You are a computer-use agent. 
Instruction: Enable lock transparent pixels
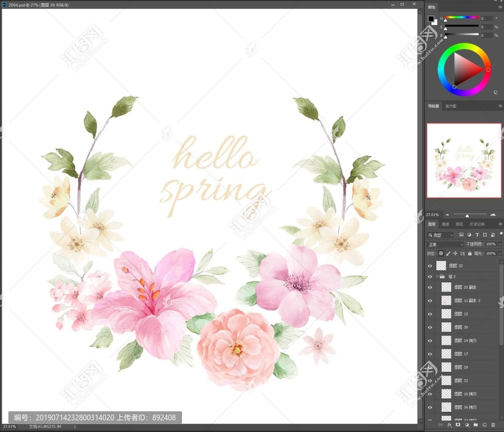click(x=441, y=253)
